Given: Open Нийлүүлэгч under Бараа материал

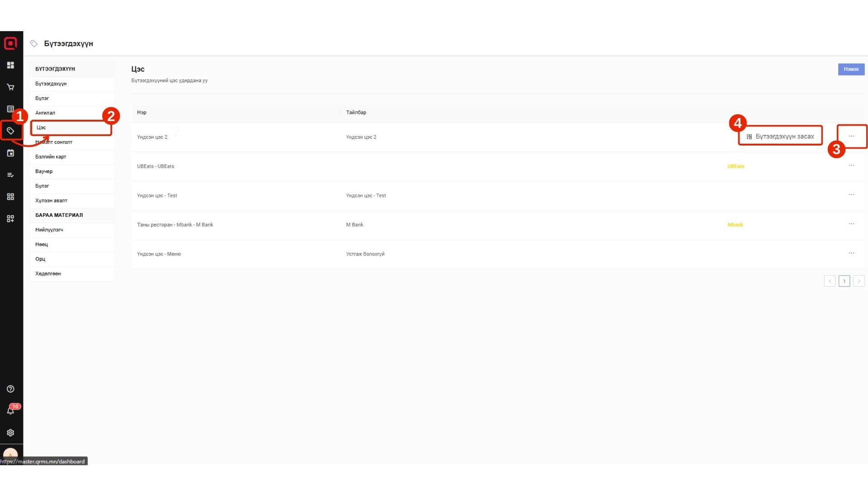Looking at the screenshot, I should (49, 230).
